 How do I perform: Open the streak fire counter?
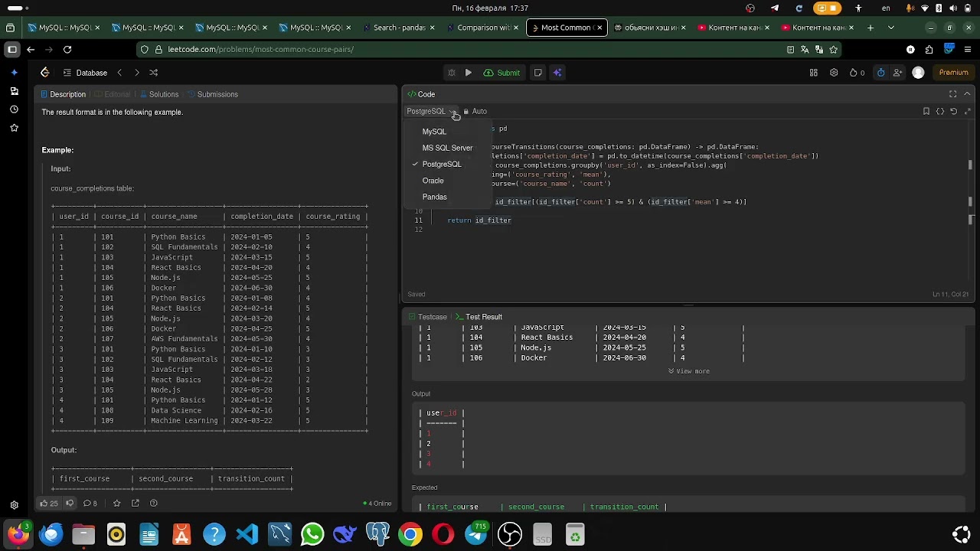(x=857, y=73)
